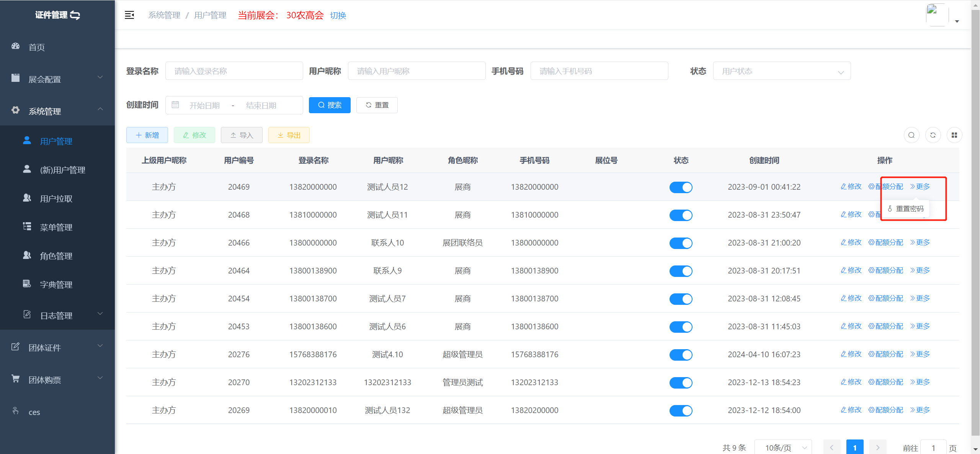The width and height of the screenshot is (980, 454).
Task: Click page number 1 in pagination
Action: point(855,447)
